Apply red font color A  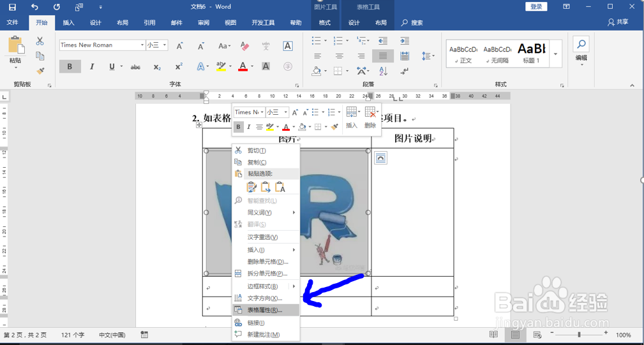pos(243,66)
